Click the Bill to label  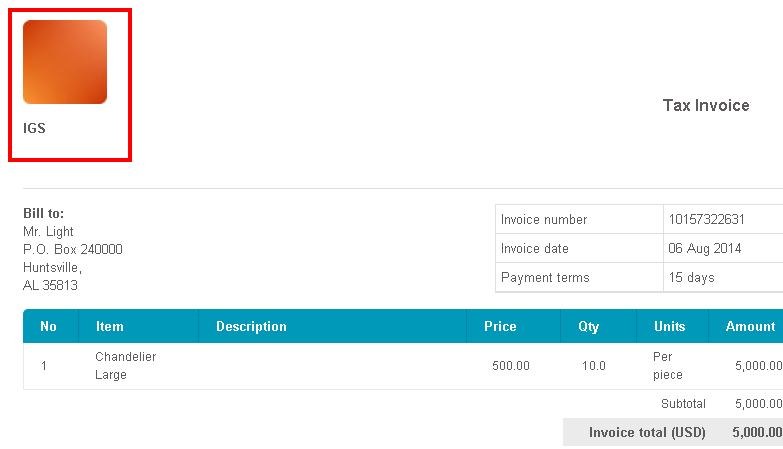pyautogui.click(x=43, y=213)
